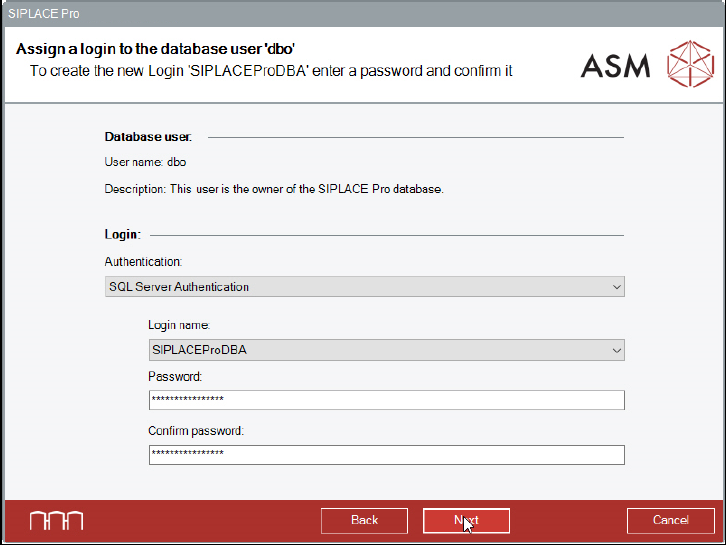The width and height of the screenshot is (726, 545).
Task: Click the ASM wordmark in the header
Action: 615,66
